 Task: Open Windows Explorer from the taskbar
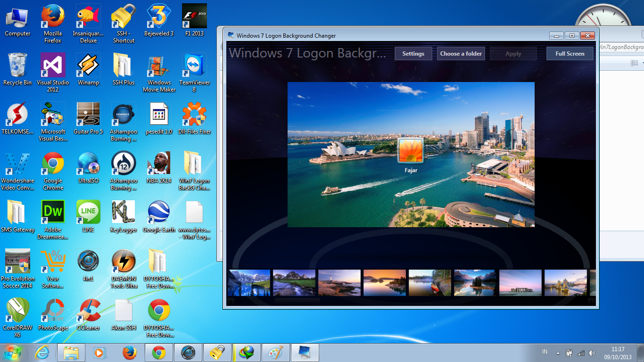[71, 352]
